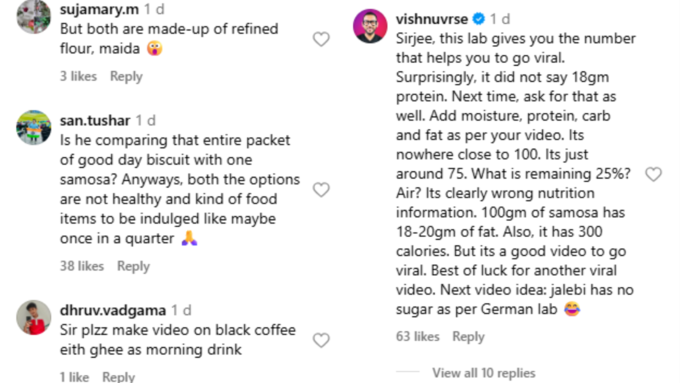Like sujamary.m's comment with the heart
Image resolution: width=680 pixels, height=383 pixels.
pyautogui.click(x=321, y=39)
